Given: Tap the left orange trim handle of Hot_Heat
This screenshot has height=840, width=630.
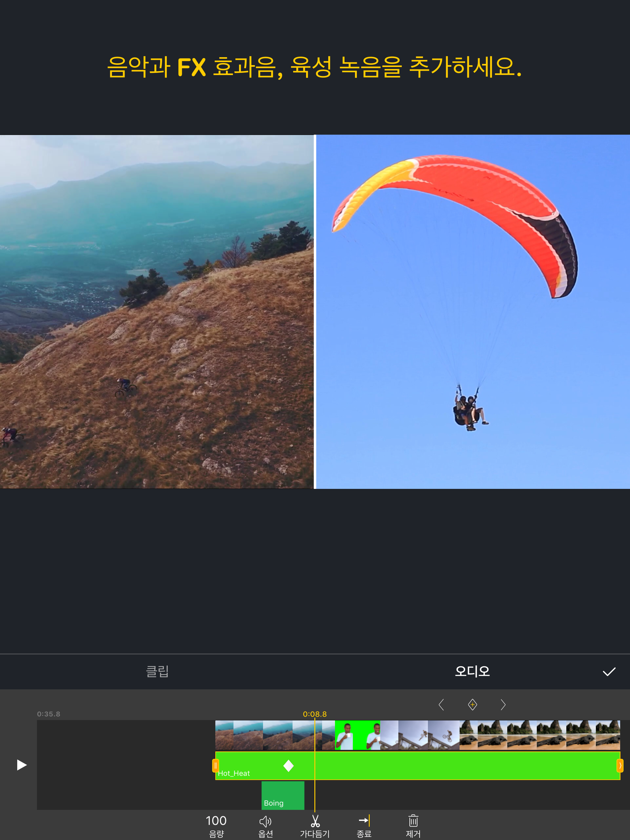Looking at the screenshot, I should [215, 766].
